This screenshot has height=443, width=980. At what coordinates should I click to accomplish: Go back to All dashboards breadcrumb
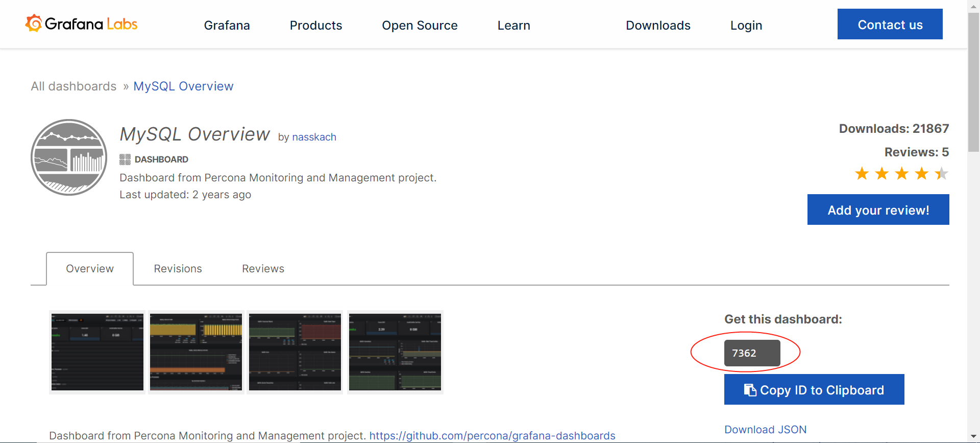pos(73,86)
